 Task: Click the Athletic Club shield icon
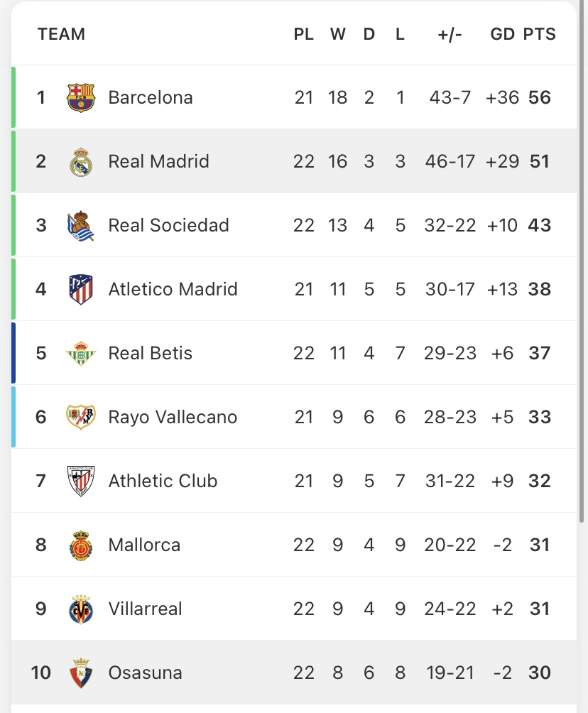tap(80, 481)
